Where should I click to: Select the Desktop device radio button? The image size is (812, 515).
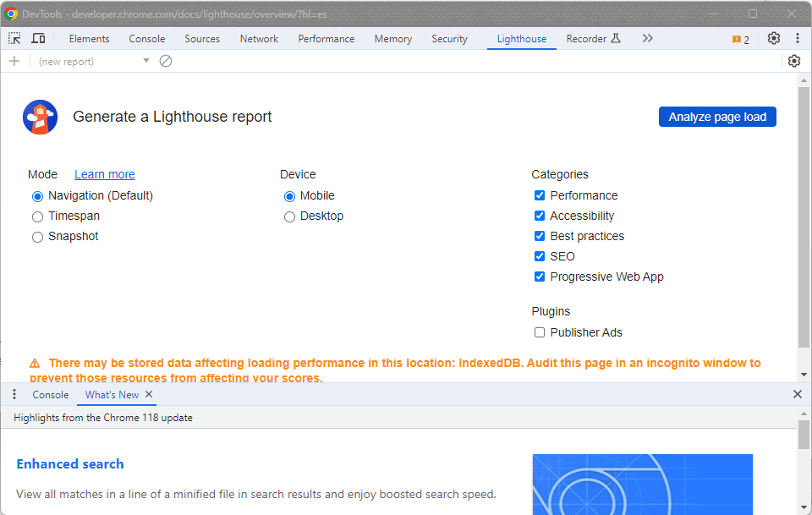(290, 216)
